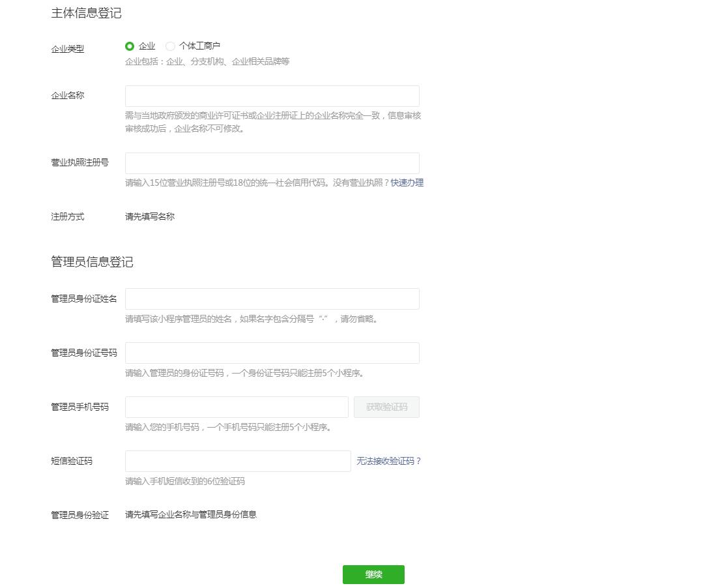
Task: Choose the 个体工商户 radio option
Action: click(x=171, y=46)
